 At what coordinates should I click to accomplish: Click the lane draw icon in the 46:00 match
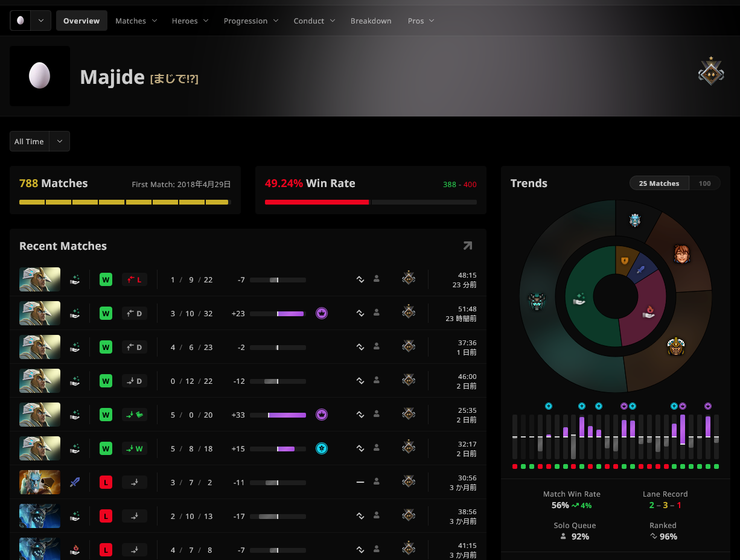[135, 381]
